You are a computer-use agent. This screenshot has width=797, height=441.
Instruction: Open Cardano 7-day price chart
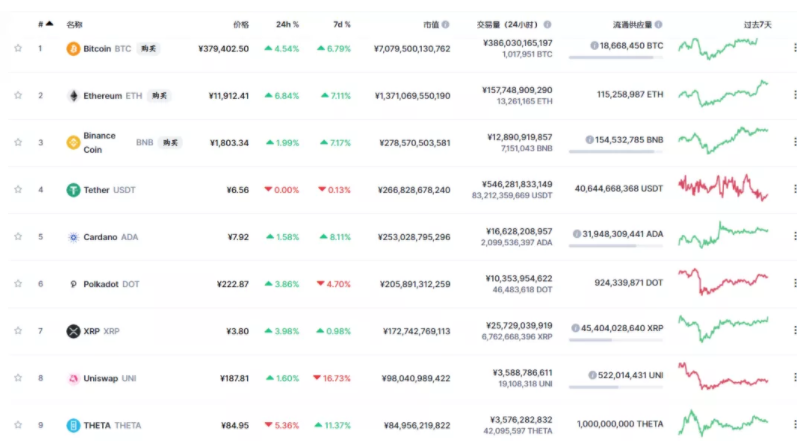[x=723, y=235]
